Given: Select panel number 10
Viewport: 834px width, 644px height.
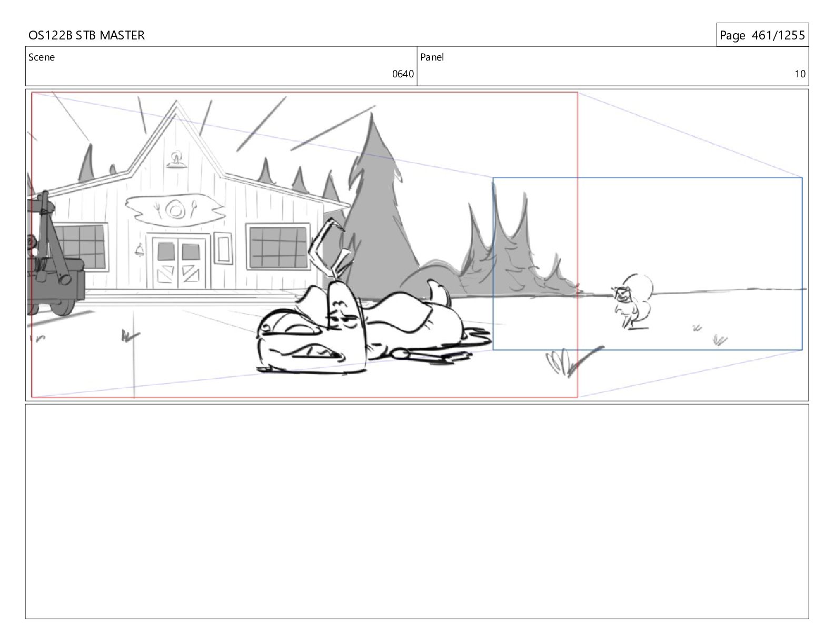Looking at the screenshot, I should 800,74.
